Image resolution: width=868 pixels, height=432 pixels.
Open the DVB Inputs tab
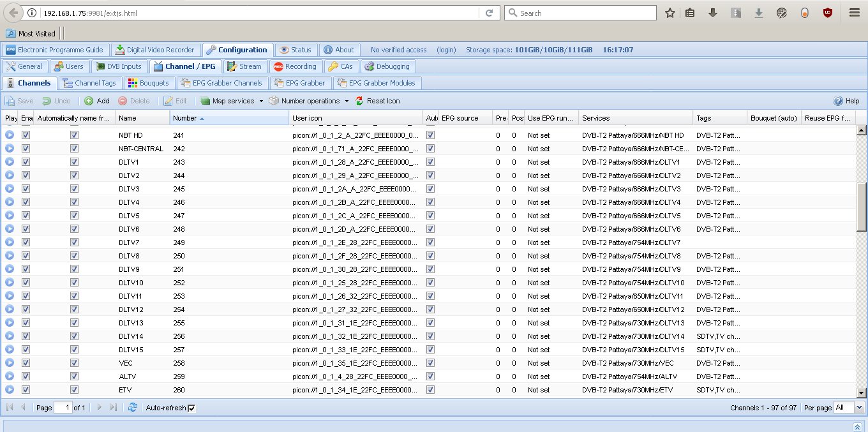click(x=119, y=66)
